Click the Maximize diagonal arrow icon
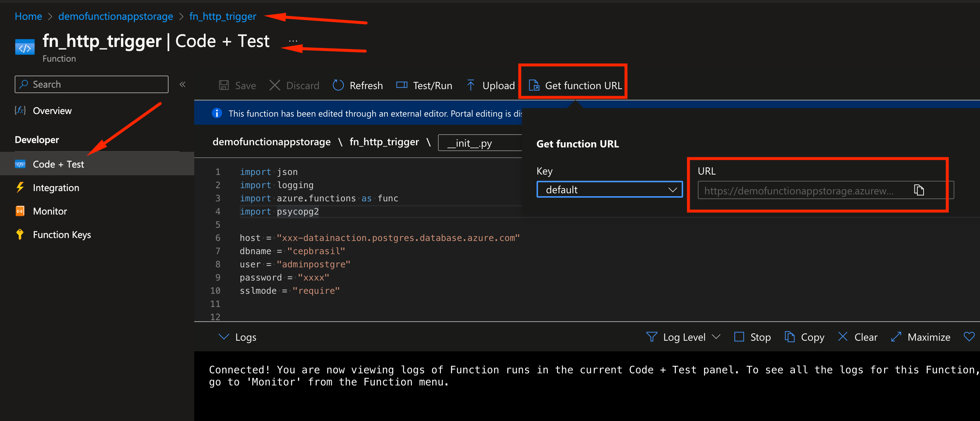This screenshot has width=980, height=421. (x=896, y=337)
